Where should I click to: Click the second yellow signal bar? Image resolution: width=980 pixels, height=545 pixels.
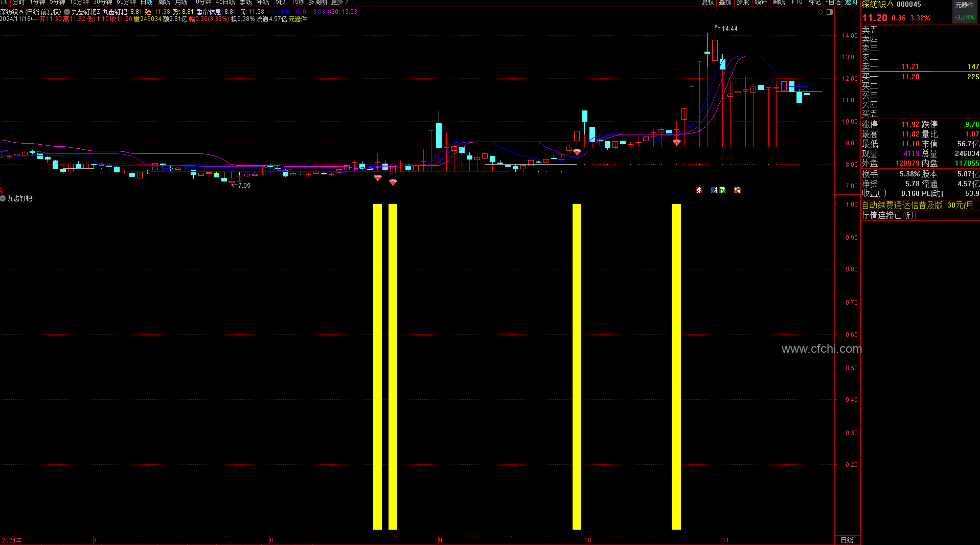393,367
